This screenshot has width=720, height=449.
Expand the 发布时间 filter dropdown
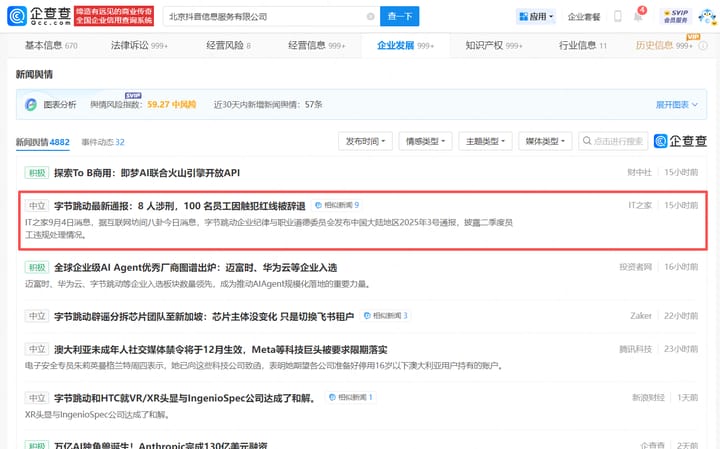point(365,142)
